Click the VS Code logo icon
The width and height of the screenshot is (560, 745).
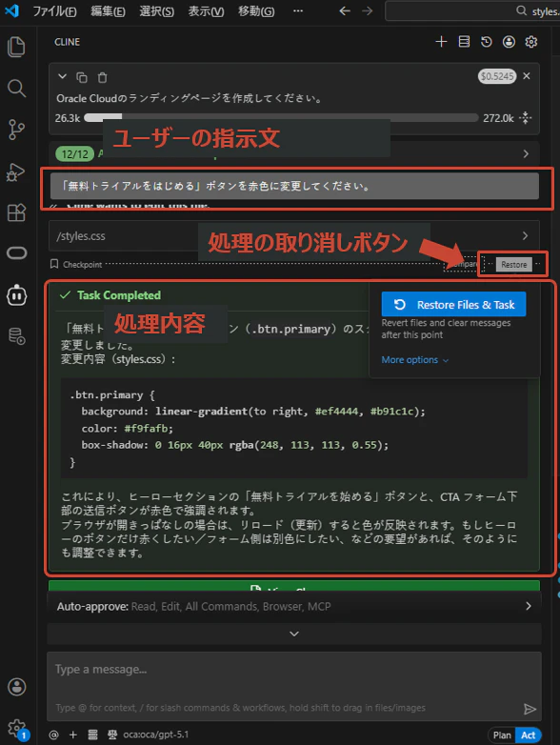coord(11,10)
